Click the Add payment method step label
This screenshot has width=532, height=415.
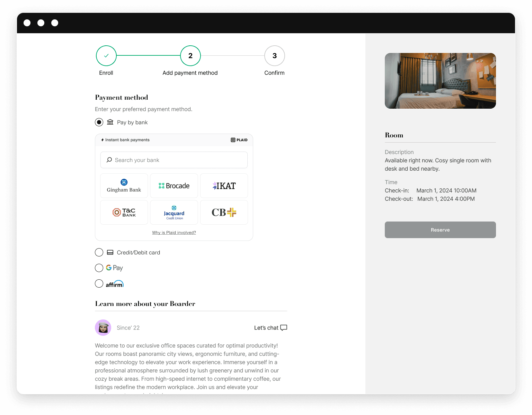(x=190, y=73)
